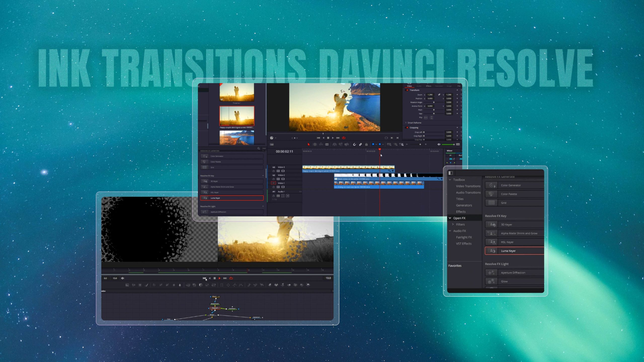644x362 pixels.
Task: Select the Background tool in Fusion toolbar
Action: (x=127, y=285)
